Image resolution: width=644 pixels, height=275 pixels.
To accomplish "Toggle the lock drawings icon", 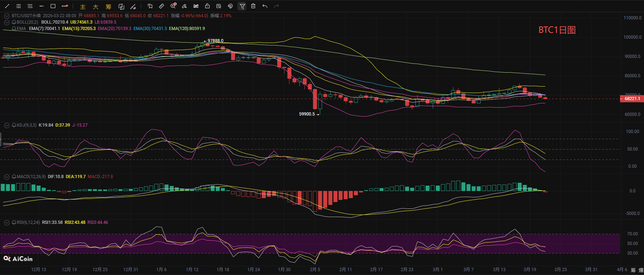I will [207, 6].
